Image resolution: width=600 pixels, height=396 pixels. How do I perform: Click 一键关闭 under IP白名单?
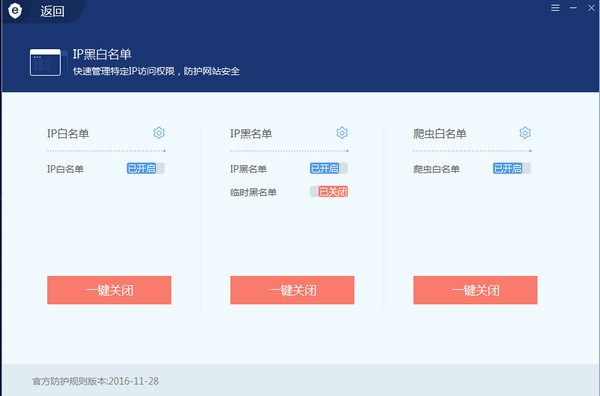pos(109,290)
